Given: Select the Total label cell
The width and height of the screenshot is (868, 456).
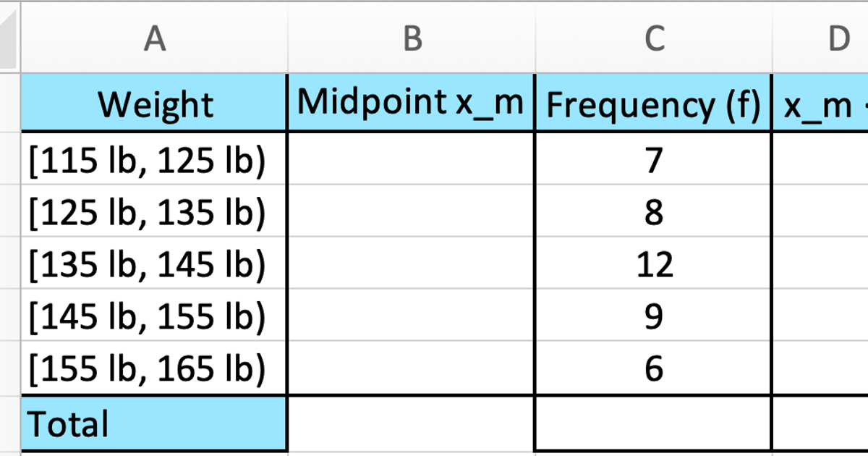Looking at the screenshot, I should 154,423.
